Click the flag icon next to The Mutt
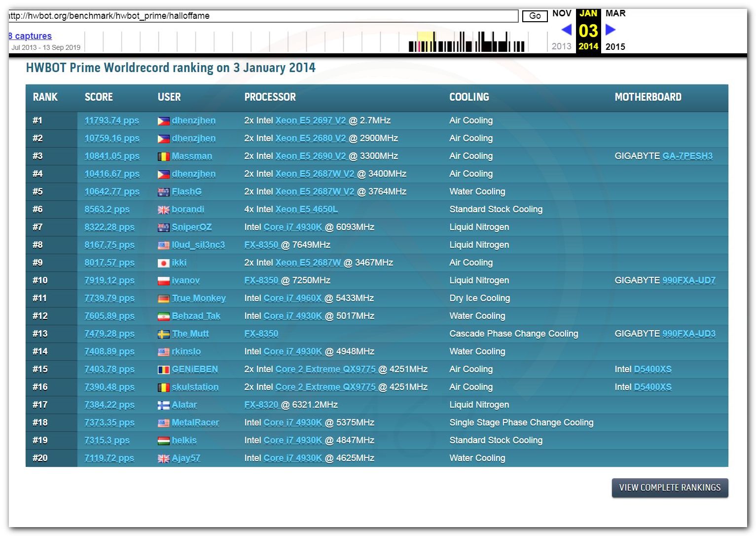 coord(163,334)
